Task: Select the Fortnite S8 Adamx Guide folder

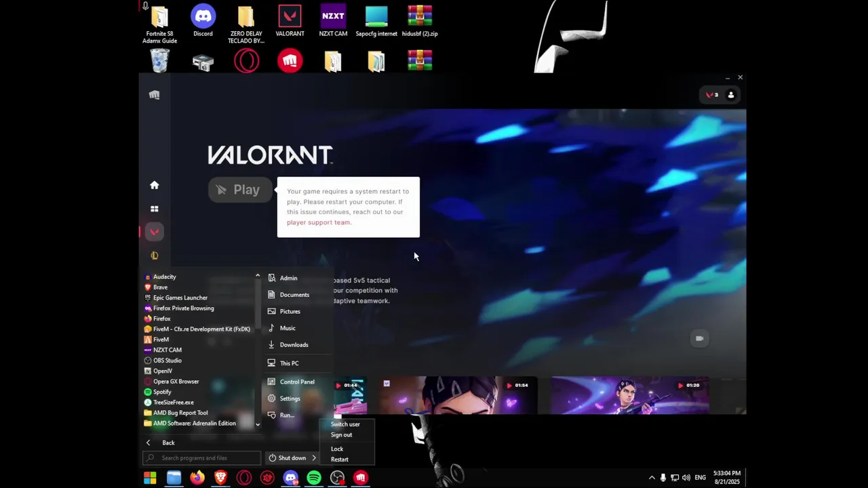Action: tap(159, 24)
